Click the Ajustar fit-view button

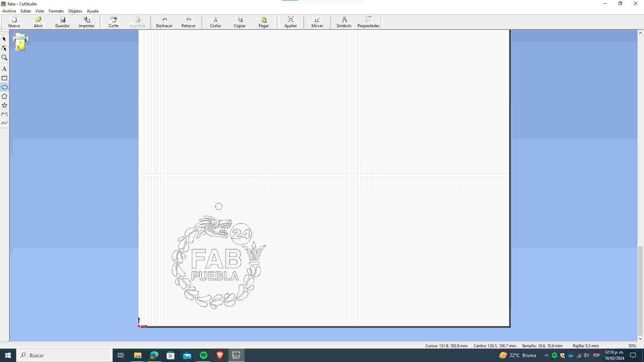point(291,22)
